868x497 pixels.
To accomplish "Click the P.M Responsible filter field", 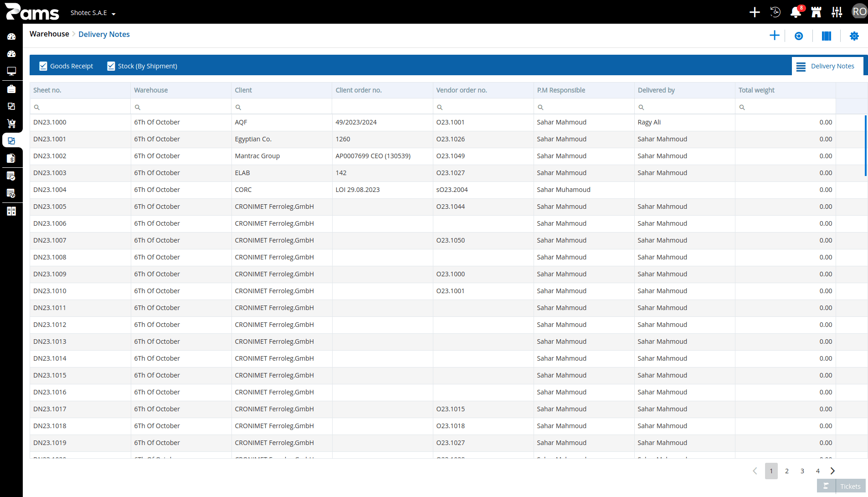I will 584,107.
